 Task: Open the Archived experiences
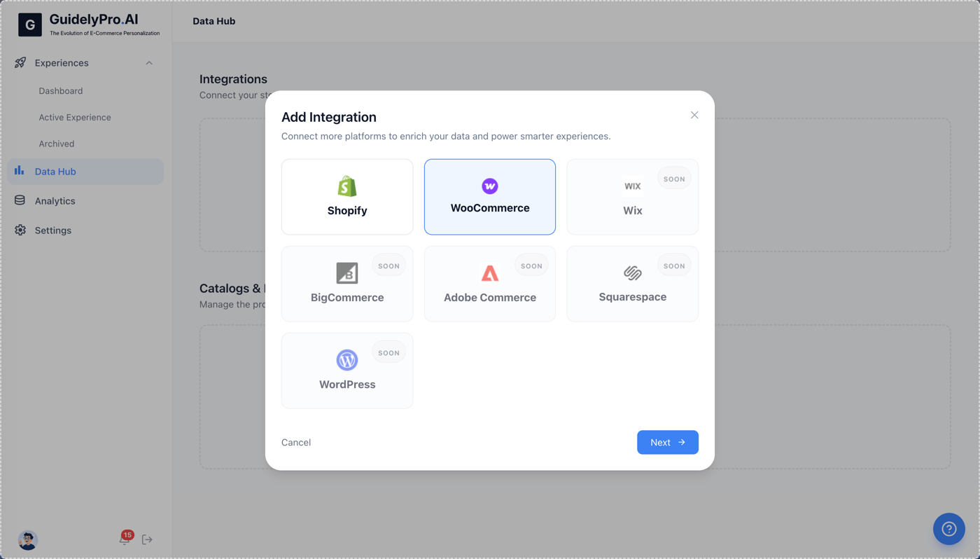pyautogui.click(x=57, y=144)
